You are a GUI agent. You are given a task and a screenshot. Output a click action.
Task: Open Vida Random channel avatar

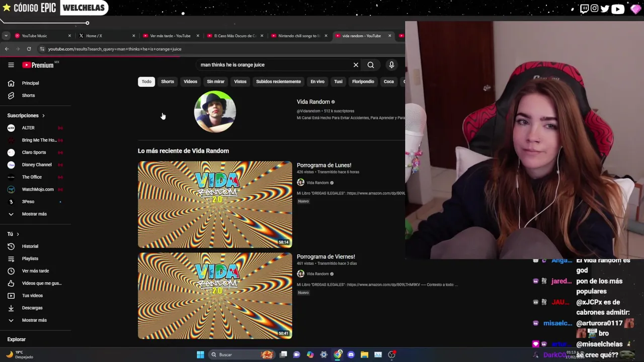point(215,112)
